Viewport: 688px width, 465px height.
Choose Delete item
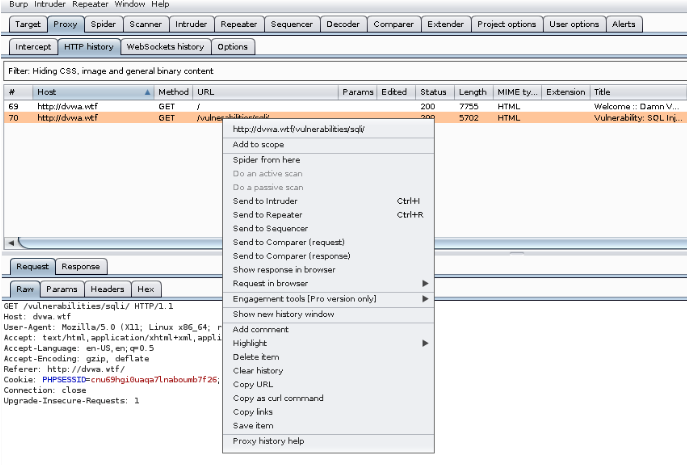tap(329, 357)
